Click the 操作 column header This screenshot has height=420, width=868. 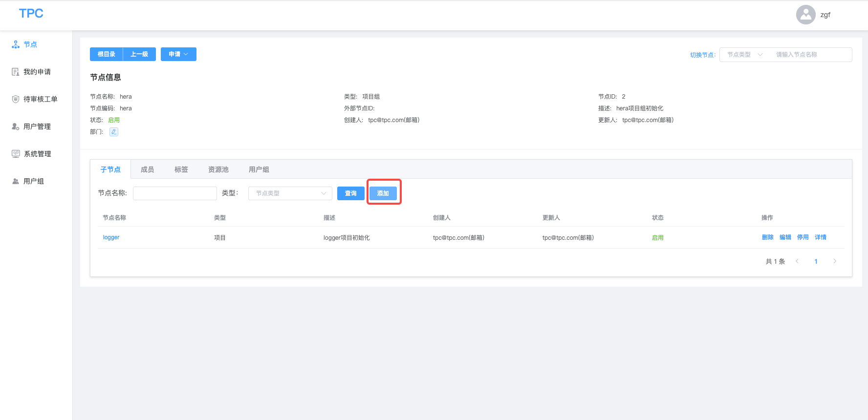pos(767,218)
